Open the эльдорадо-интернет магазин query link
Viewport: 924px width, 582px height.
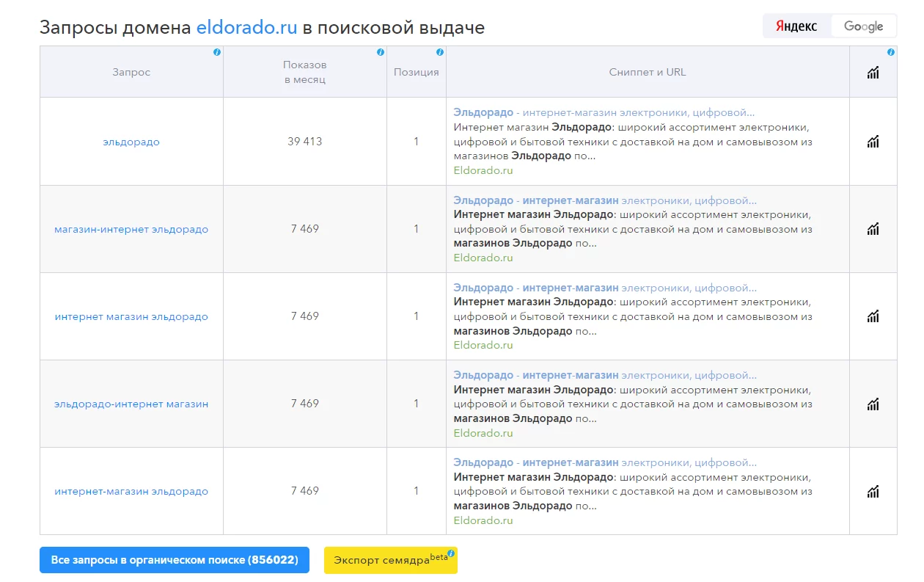(131, 404)
